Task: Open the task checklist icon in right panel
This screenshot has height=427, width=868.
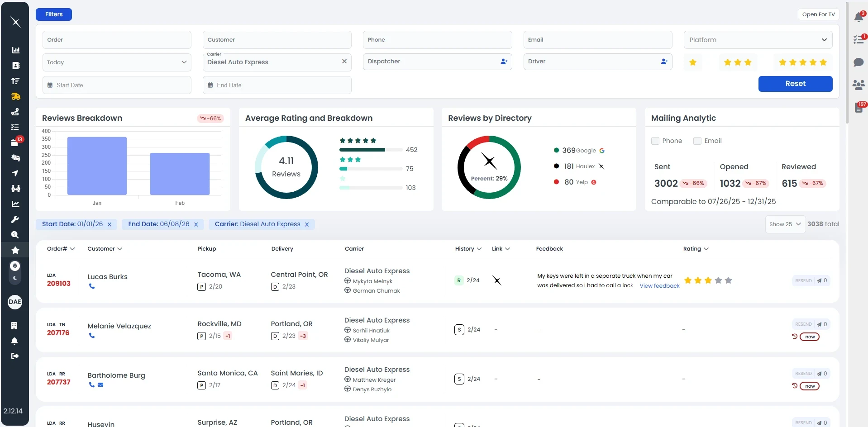Action: (x=858, y=40)
